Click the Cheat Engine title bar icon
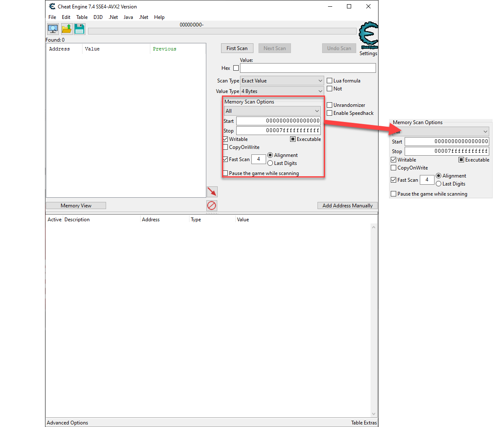The height and width of the screenshot is (427, 504). coord(52,6)
